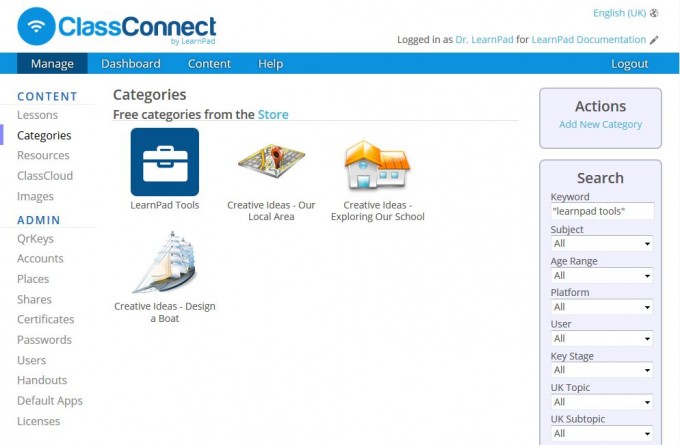Open the Exploring Our School house icon
This screenshot has height=445, width=680.
377,165
